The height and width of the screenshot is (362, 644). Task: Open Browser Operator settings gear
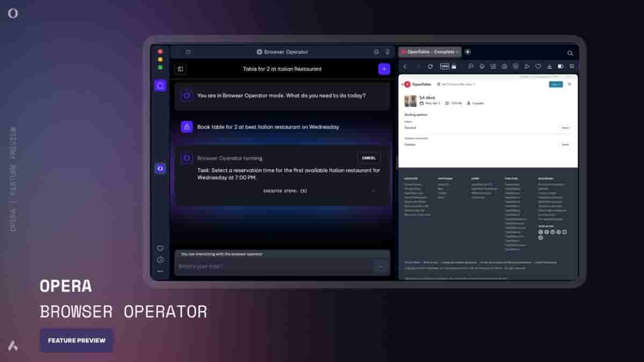tap(376, 52)
